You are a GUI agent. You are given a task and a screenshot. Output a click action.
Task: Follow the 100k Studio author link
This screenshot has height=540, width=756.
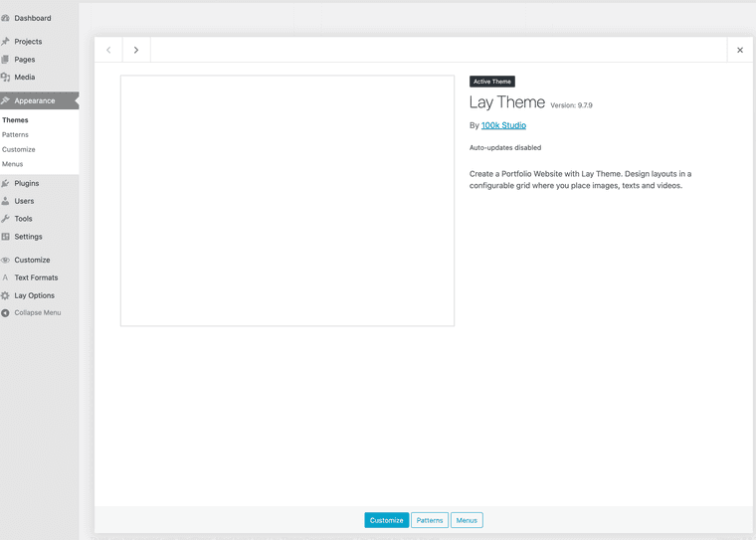pyautogui.click(x=503, y=125)
